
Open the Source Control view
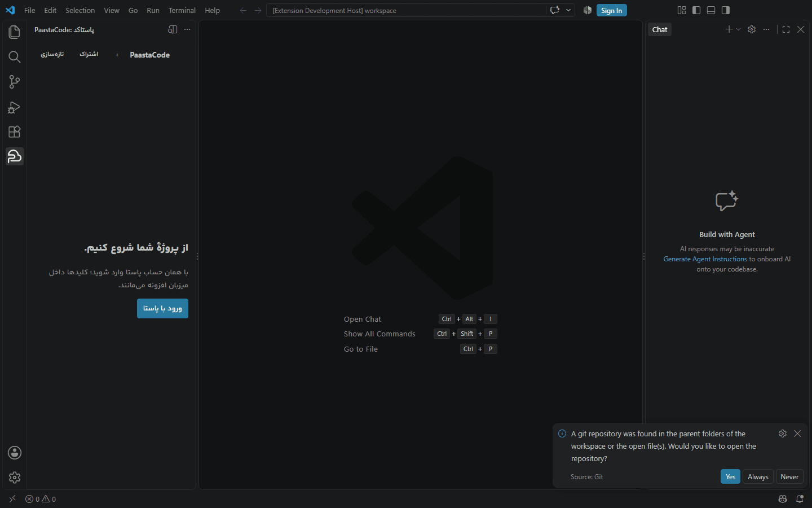pyautogui.click(x=15, y=82)
